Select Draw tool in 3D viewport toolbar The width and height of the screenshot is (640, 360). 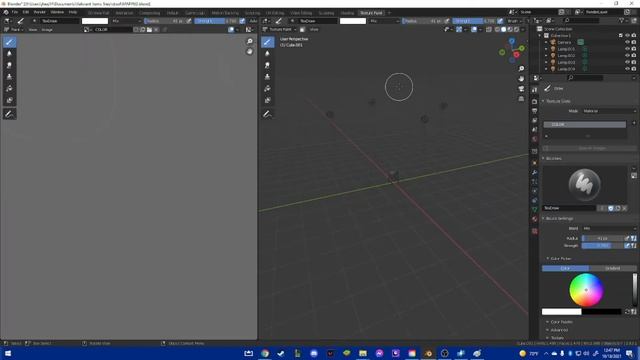point(267,42)
